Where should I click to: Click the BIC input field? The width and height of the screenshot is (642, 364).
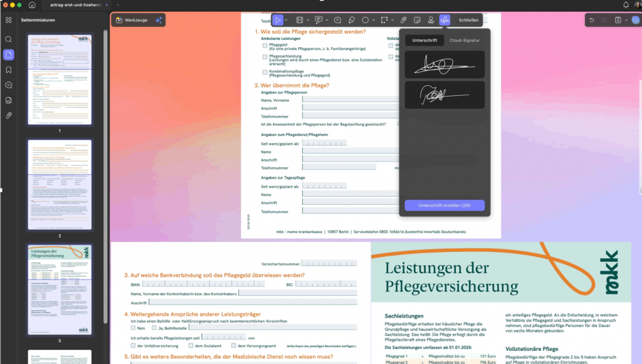tap(326, 283)
